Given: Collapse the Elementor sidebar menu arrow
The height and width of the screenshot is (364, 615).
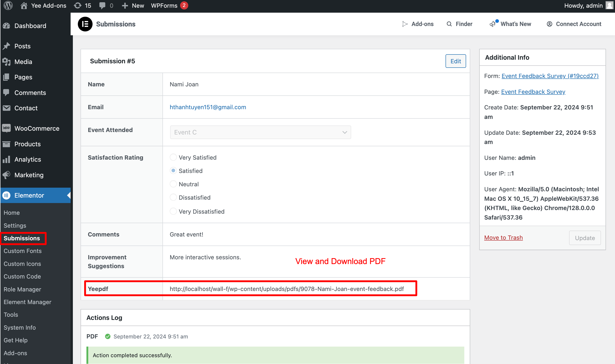Looking at the screenshot, I should coord(68,196).
